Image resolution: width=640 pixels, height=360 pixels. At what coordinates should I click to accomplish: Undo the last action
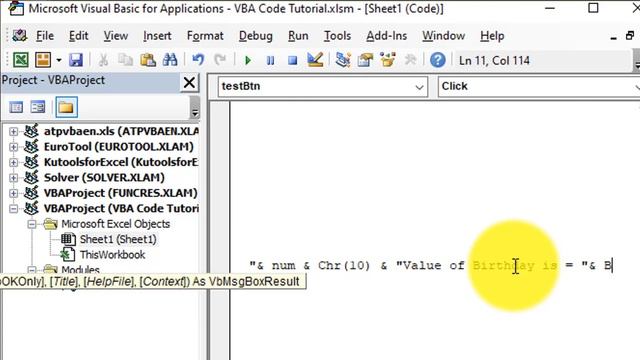pyautogui.click(x=198, y=60)
